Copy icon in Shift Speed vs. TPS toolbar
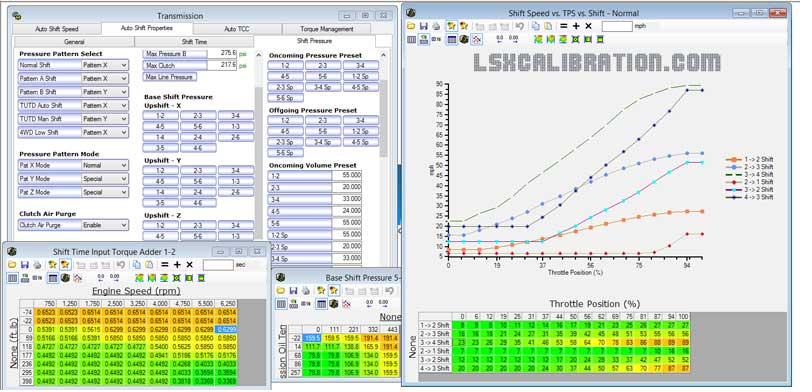 coord(535,26)
